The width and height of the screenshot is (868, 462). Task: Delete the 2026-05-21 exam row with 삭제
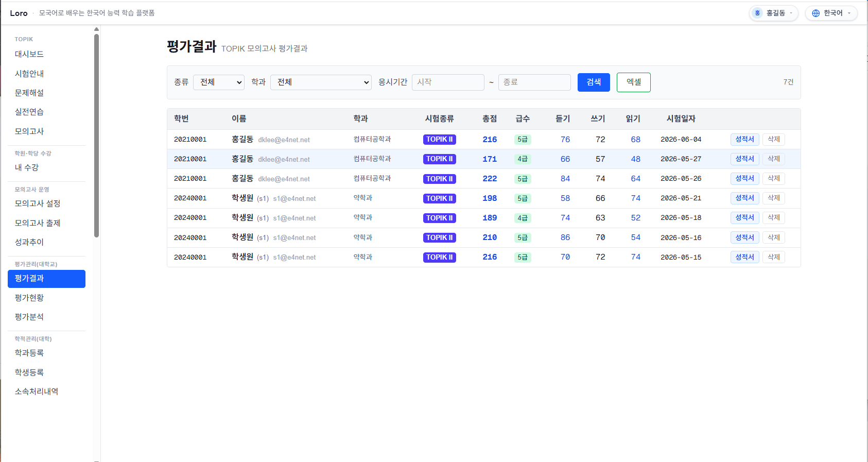click(773, 198)
